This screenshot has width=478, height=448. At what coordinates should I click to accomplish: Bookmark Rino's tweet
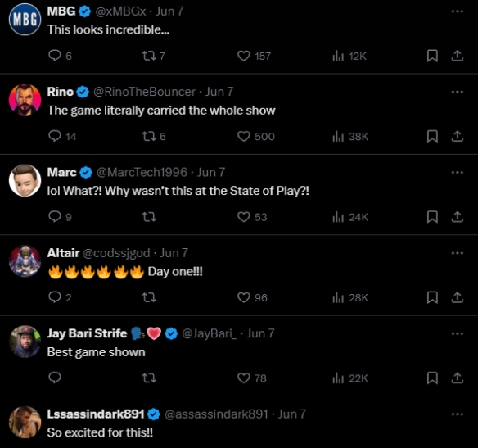[x=432, y=136]
